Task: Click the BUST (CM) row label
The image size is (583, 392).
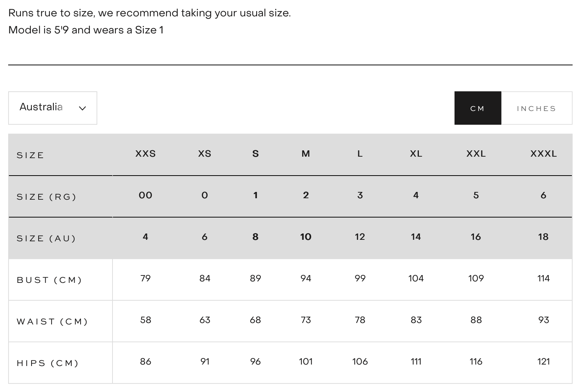Action: (x=49, y=280)
